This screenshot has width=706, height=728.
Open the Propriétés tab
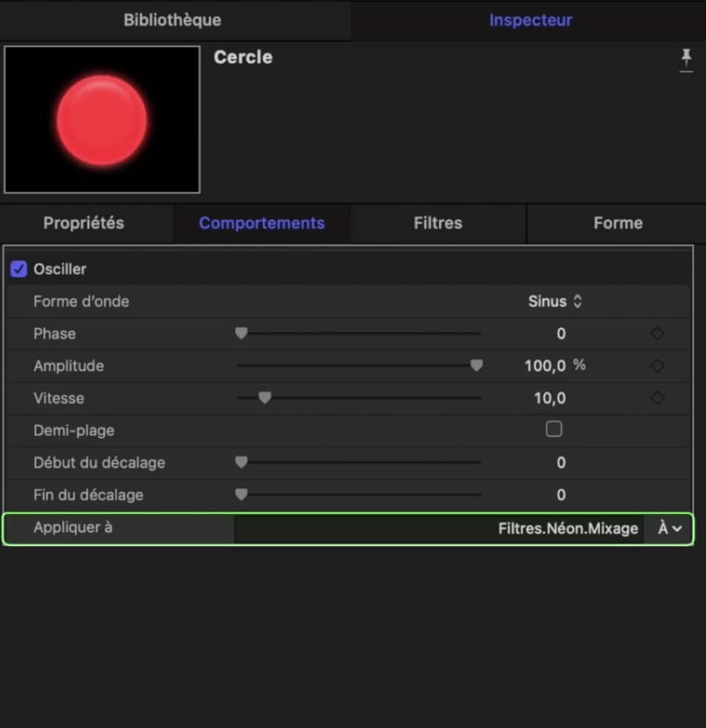pyautogui.click(x=83, y=223)
